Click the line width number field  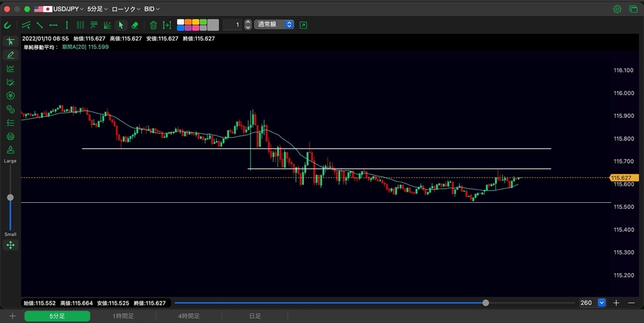(x=232, y=25)
